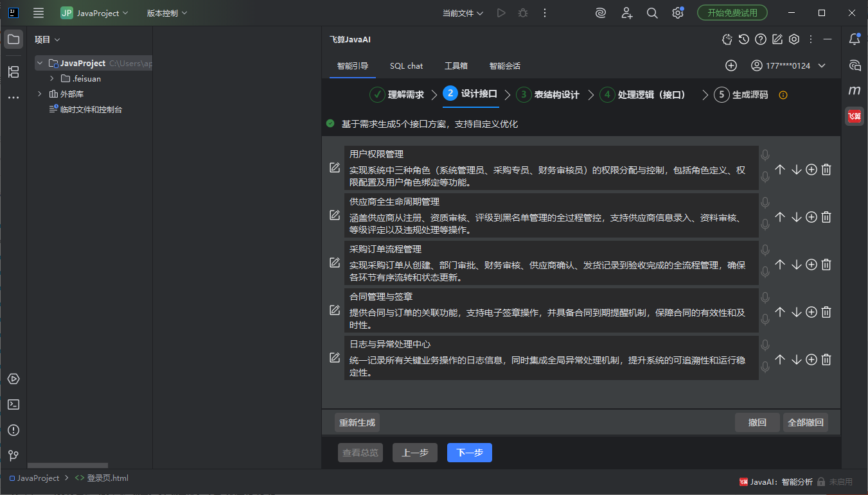Screen dimensions: 868x495
Task: Open the Services tool window icon
Action: coord(13,379)
